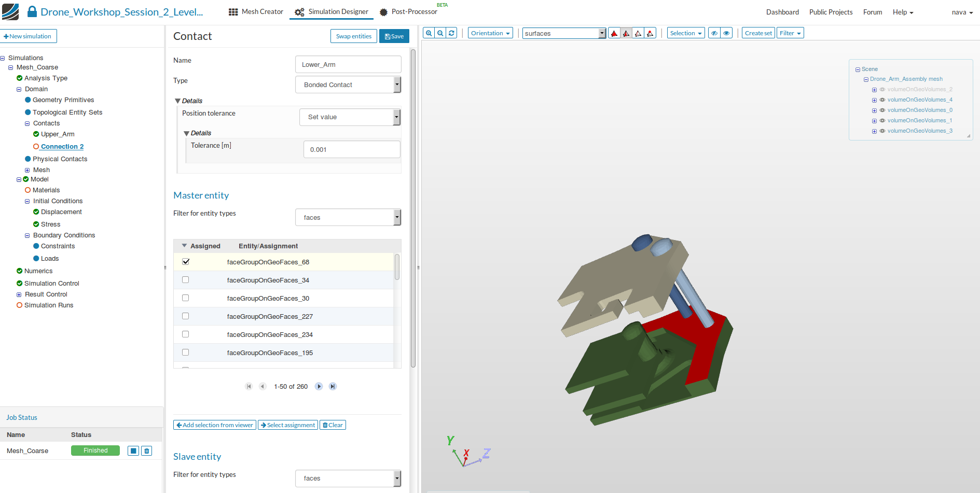Viewport: 980px width, 493px height.
Task: Click Swap entities button
Action: (354, 36)
